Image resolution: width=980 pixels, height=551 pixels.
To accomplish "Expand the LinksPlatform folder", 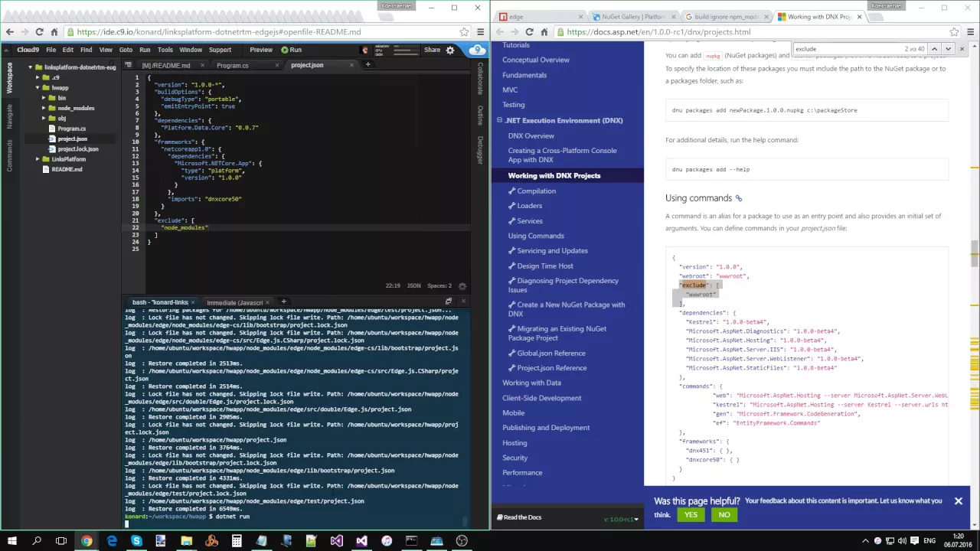I will point(37,159).
